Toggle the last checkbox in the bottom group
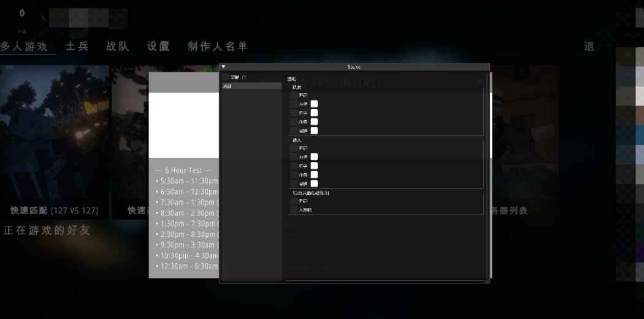The width and height of the screenshot is (644, 319). click(x=294, y=210)
